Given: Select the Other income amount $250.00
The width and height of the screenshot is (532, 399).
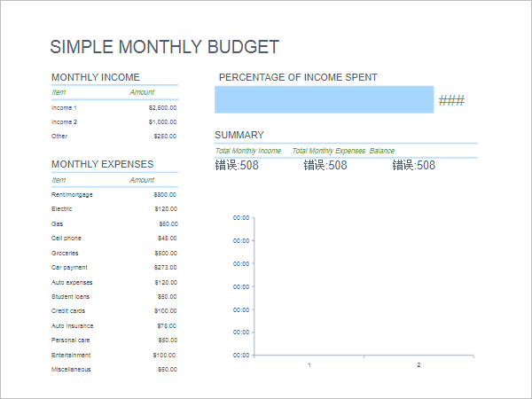Looking at the screenshot, I should coord(165,137).
